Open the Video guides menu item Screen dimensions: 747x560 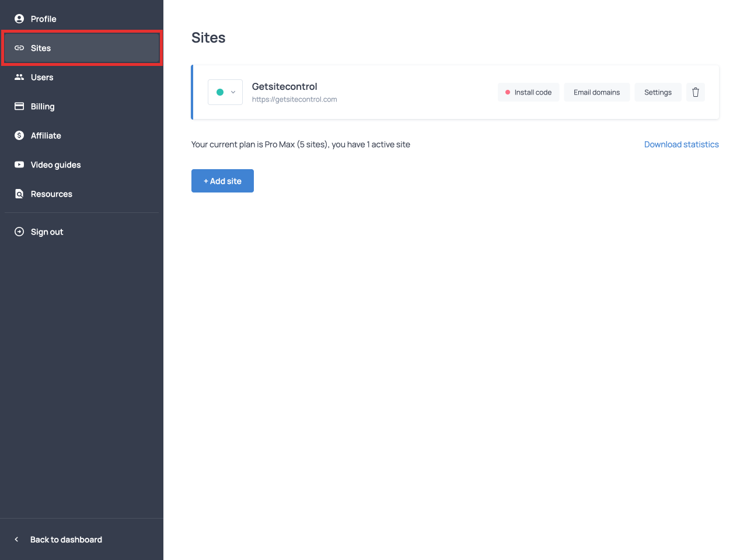(55, 164)
